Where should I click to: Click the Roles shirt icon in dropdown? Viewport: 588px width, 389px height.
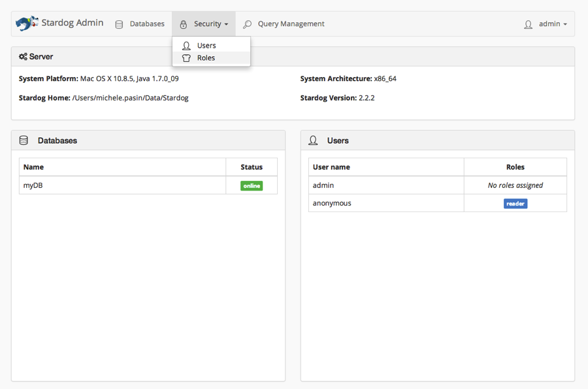click(186, 58)
